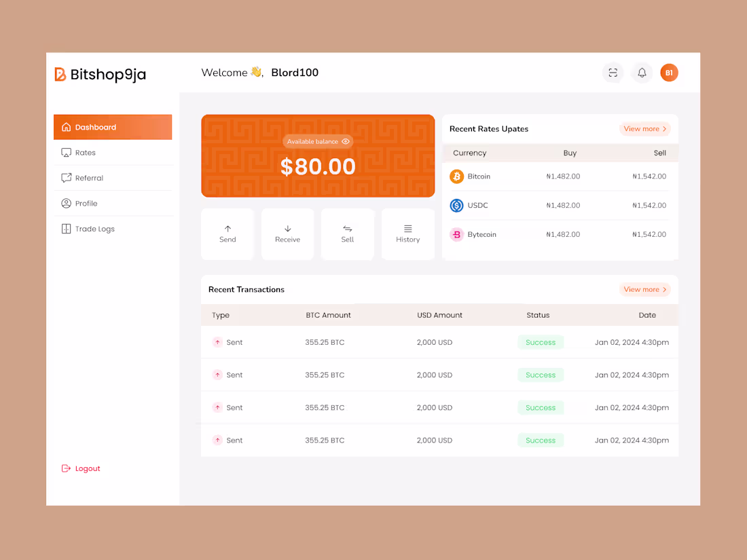The height and width of the screenshot is (560, 747).
Task: Click the Bitcoin currency icon
Action: click(456, 176)
